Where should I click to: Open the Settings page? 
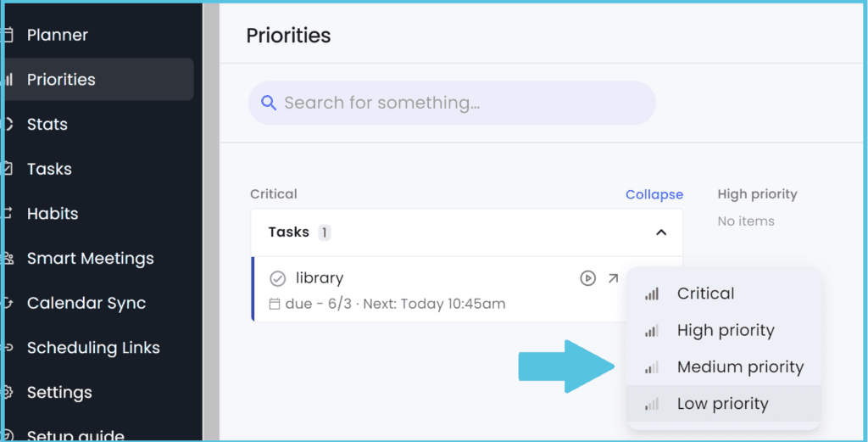tap(59, 393)
